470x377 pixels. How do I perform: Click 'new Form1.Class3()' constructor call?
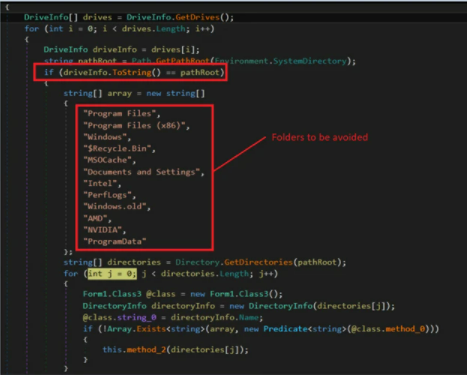click(x=236, y=294)
